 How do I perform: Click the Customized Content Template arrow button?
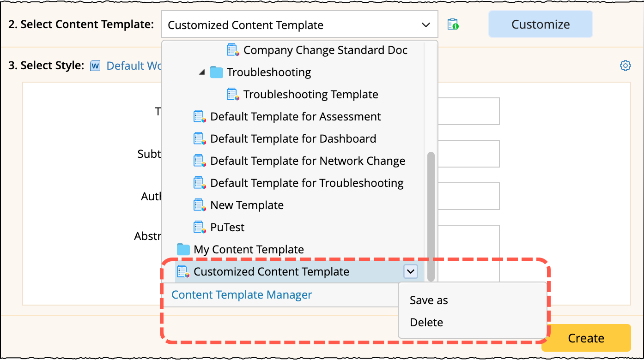[410, 271]
